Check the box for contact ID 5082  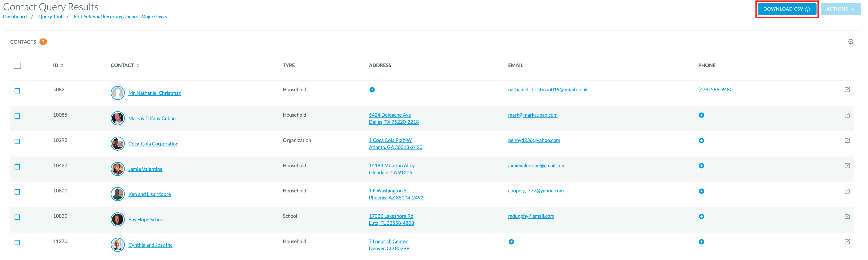pos(17,91)
